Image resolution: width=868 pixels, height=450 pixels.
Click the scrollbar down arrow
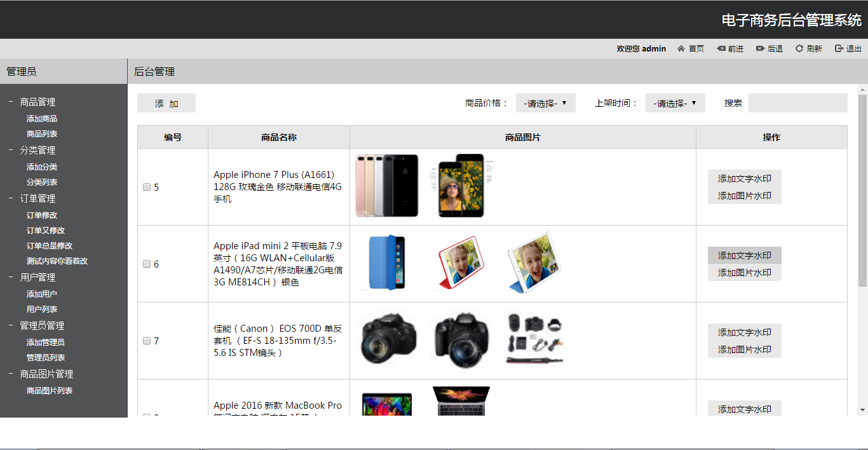pyautogui.click(x=863, y=410)
